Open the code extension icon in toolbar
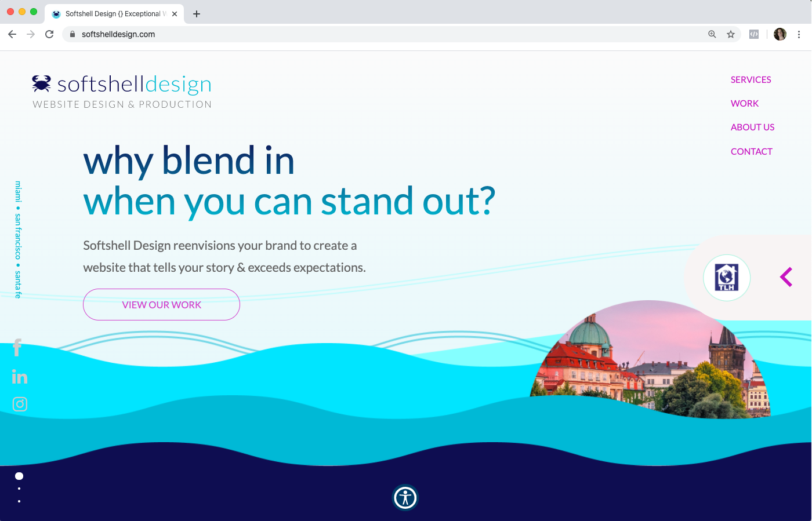812x521 pixels. click(754, 34)
